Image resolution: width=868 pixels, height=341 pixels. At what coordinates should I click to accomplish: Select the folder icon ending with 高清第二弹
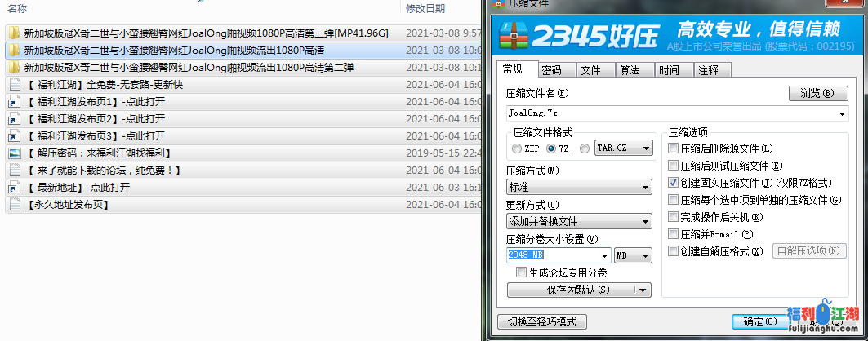click(14, 67)
